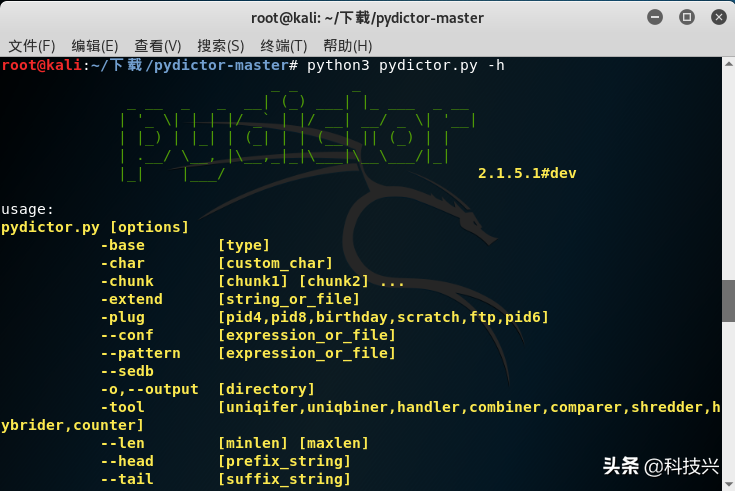Viewport: 735px width, 491px height.
Task: Open the 终端(T) menu
Action: pyautogui.click(x=284, y=46)
